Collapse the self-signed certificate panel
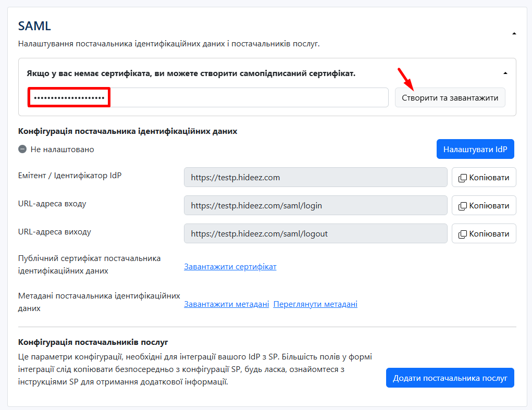 coord(505,73)
